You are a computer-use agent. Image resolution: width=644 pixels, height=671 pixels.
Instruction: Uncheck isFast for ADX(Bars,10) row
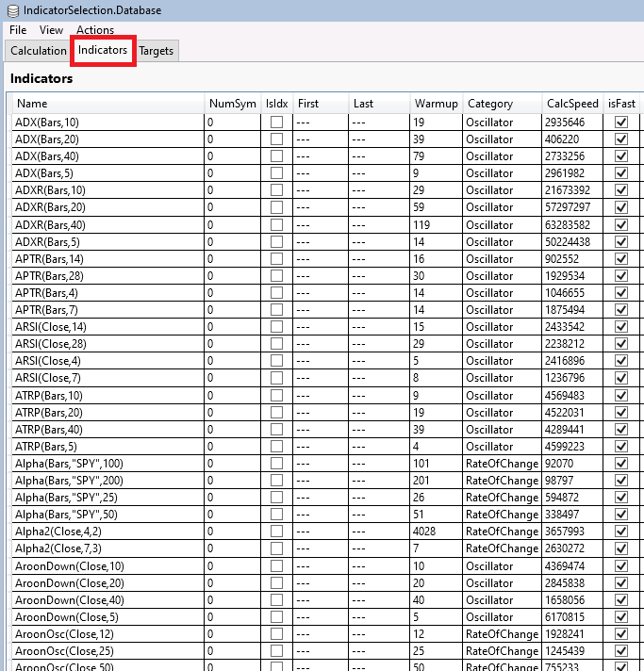[x=621, y=123]
